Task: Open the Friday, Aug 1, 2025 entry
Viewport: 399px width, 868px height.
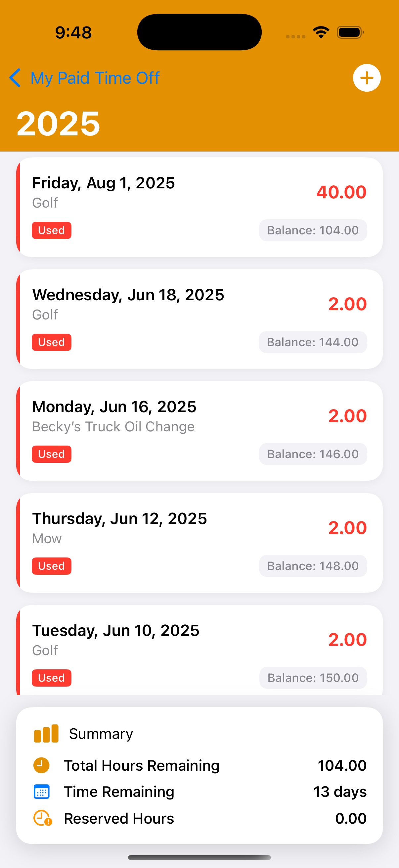Action: pos(199,207)
